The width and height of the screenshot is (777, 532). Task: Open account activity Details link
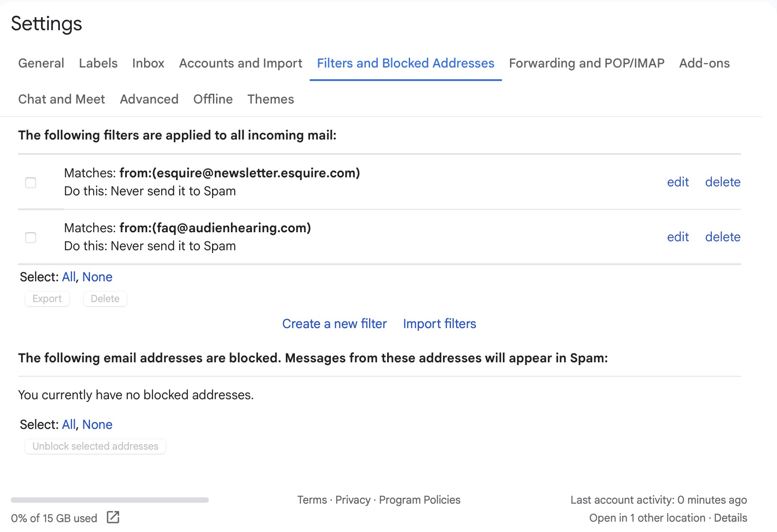pyautogui.click(x=730, y=518)
